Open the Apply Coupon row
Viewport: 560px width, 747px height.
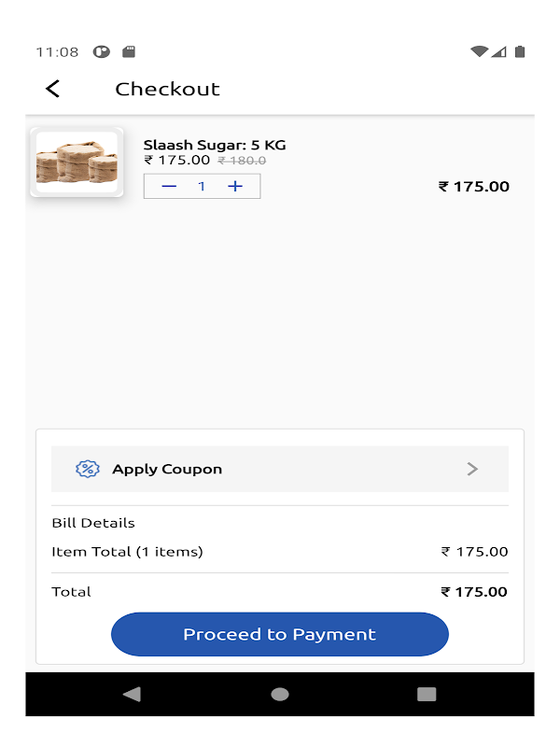coord(280,469)
